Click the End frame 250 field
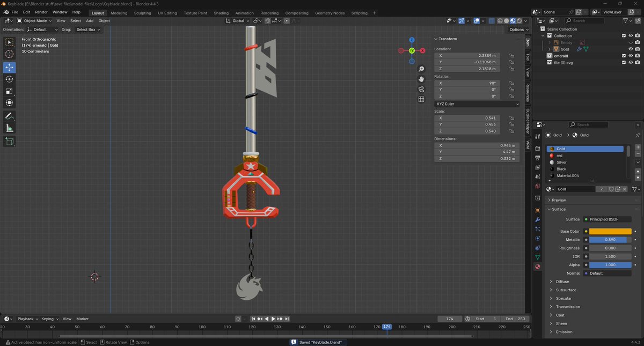The height and width of the screenshot is (346, 644). (x=516, y=319)
